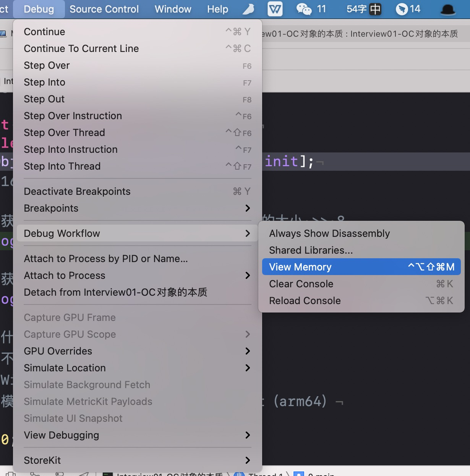Expand the Debug Workflow submenu
Image resolution: width=470 pixels, height=476 pixels.
(138, 233)
